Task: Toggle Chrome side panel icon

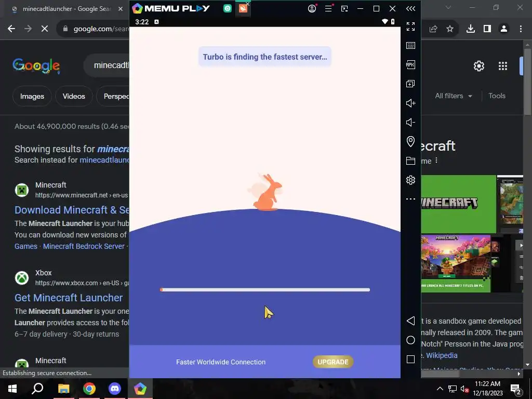Action: (x=487, y=29)
